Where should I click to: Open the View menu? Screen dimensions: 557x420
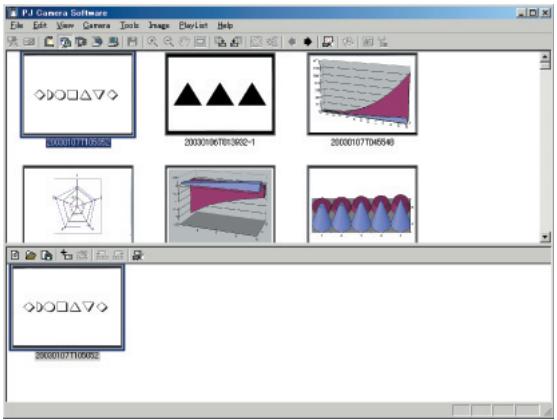pos(65,26)
